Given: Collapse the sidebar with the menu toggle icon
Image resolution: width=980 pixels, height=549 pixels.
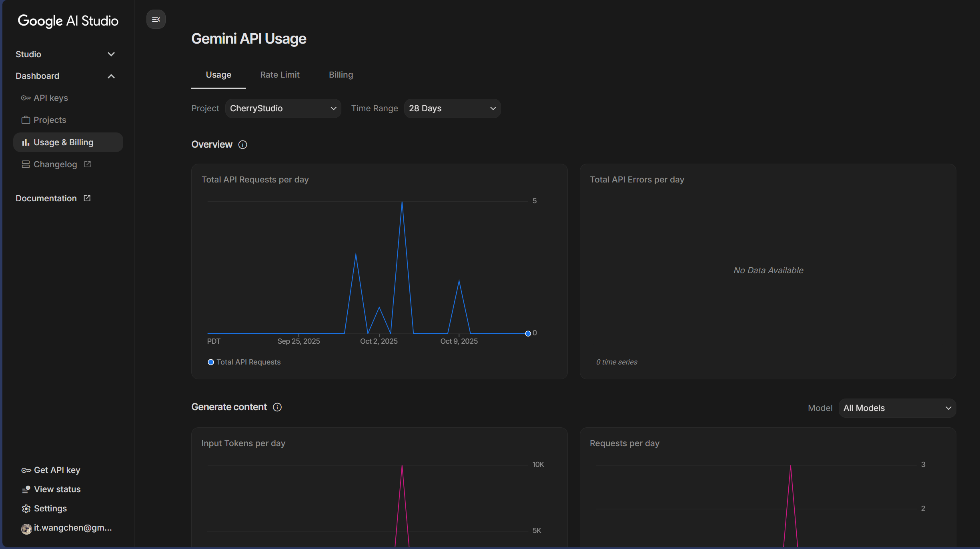Looking at the screenshot, I should tap(156, 19).
